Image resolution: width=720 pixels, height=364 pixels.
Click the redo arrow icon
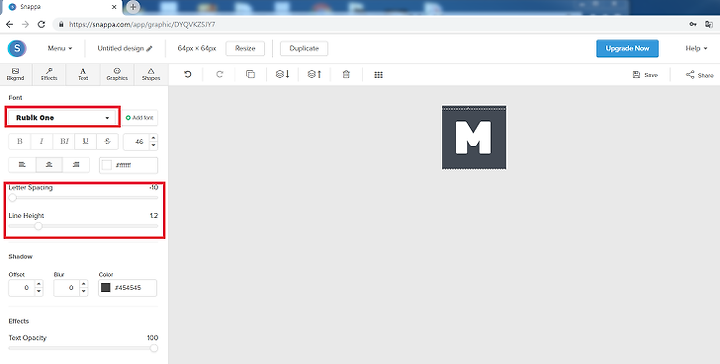click(x=219, y=74)
